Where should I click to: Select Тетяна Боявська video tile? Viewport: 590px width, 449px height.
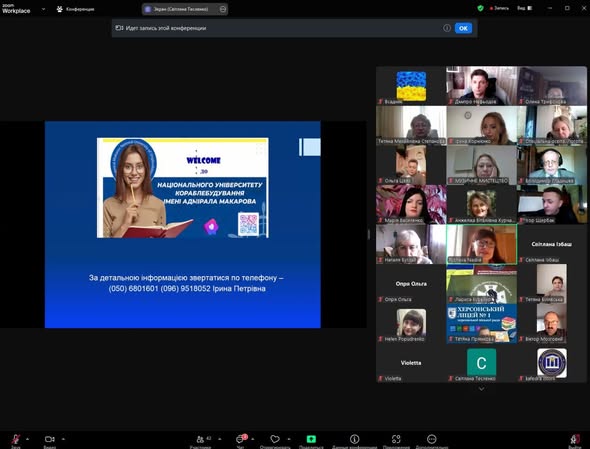click(552, 284)
